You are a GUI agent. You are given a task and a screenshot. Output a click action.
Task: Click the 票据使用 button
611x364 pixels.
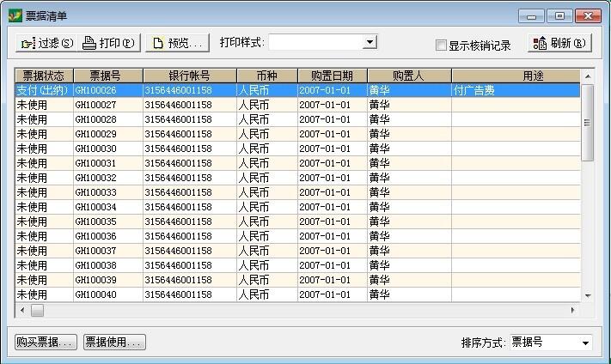tap(114, 343)
